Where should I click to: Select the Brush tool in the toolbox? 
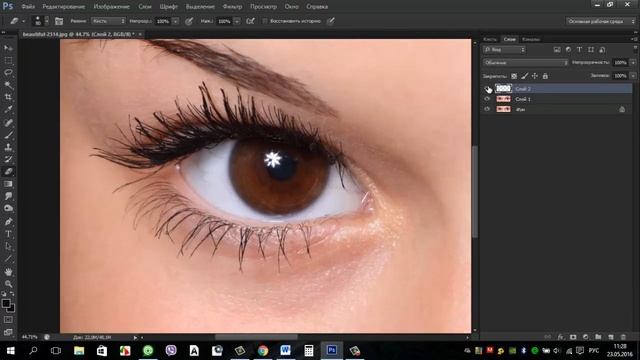8,135
